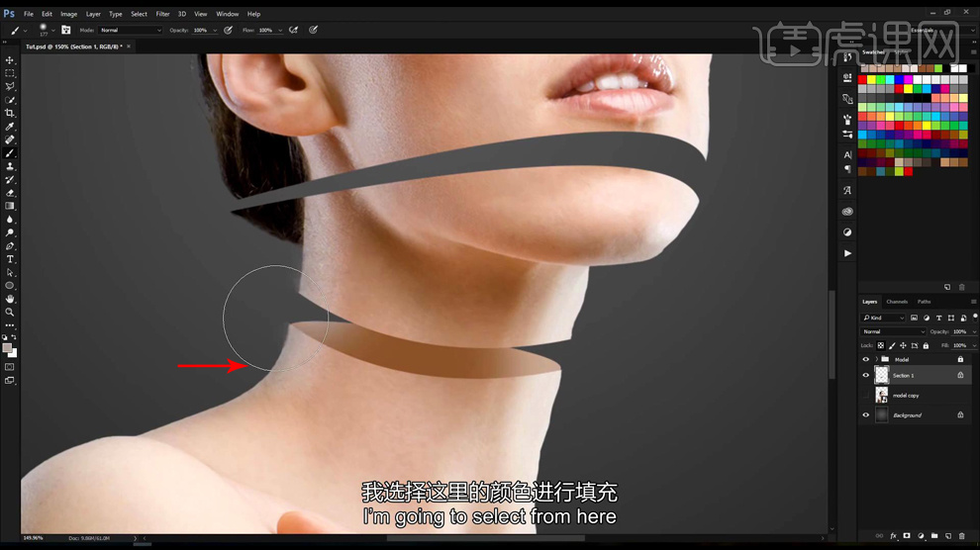
Task: Select the Dodge tool
Action: (x=9, y=232)
